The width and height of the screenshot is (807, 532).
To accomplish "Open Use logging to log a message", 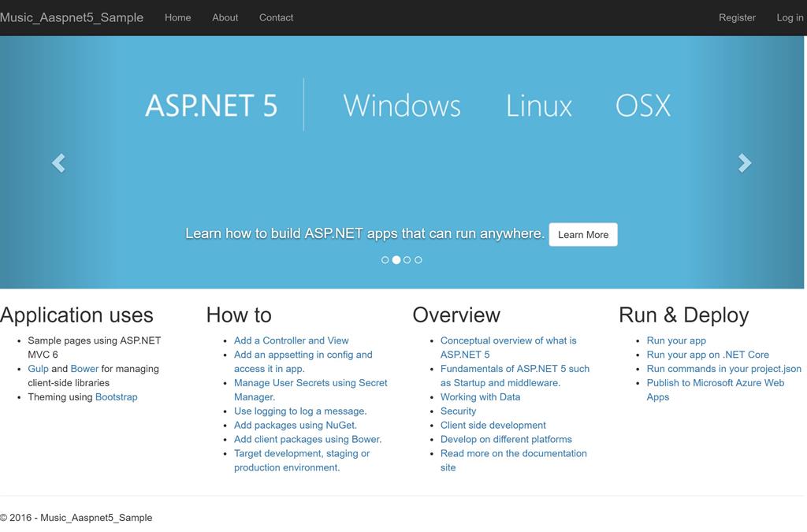I will click(300, 411).
